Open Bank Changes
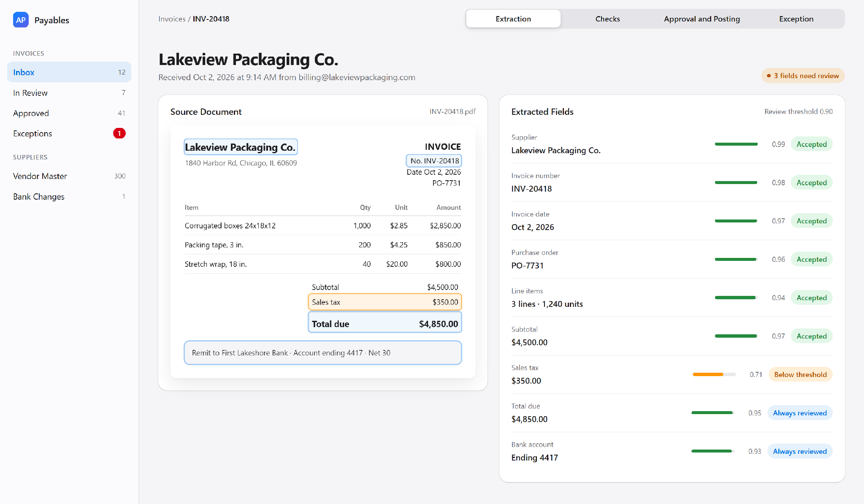 (x=69, y=197)
